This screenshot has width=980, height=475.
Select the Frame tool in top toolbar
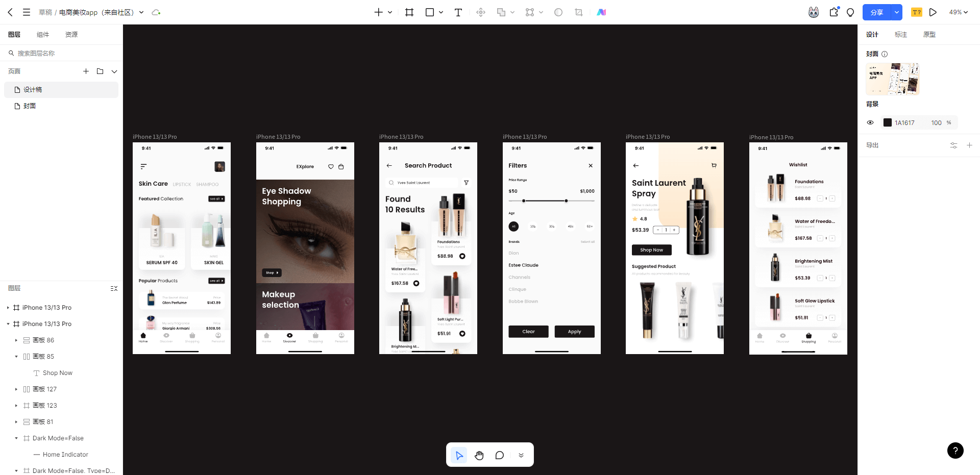(409, 12)
